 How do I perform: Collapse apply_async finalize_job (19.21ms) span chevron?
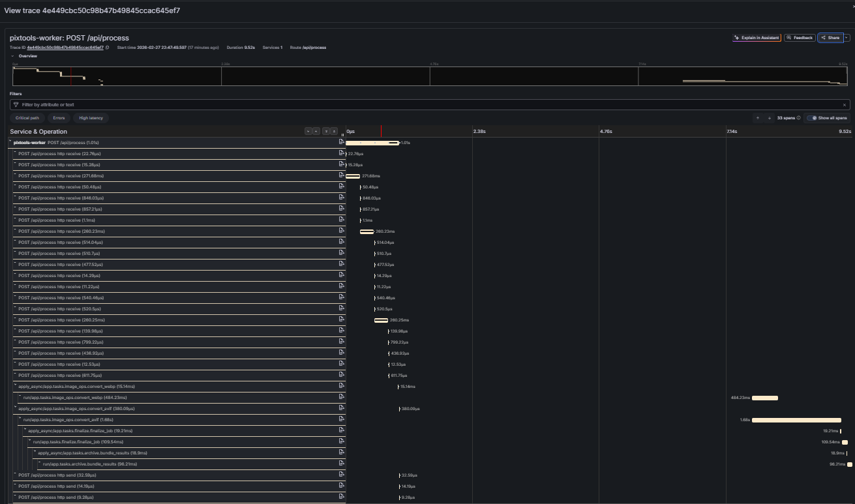[25, 430]
